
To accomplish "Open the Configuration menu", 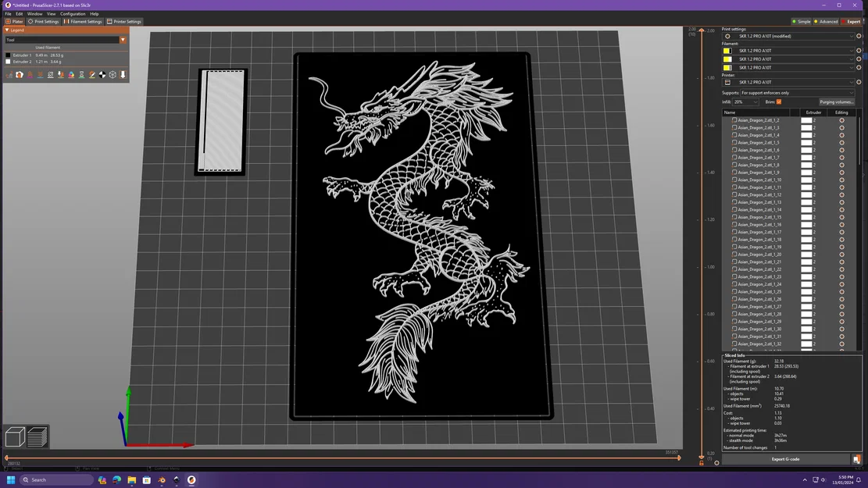I will tap(73, 14).
